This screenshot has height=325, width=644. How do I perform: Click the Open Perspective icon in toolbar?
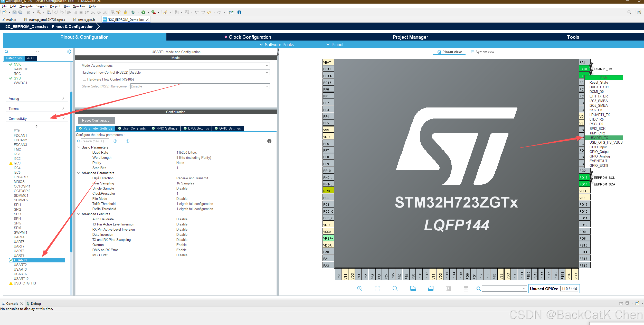(x=639, y=12)
